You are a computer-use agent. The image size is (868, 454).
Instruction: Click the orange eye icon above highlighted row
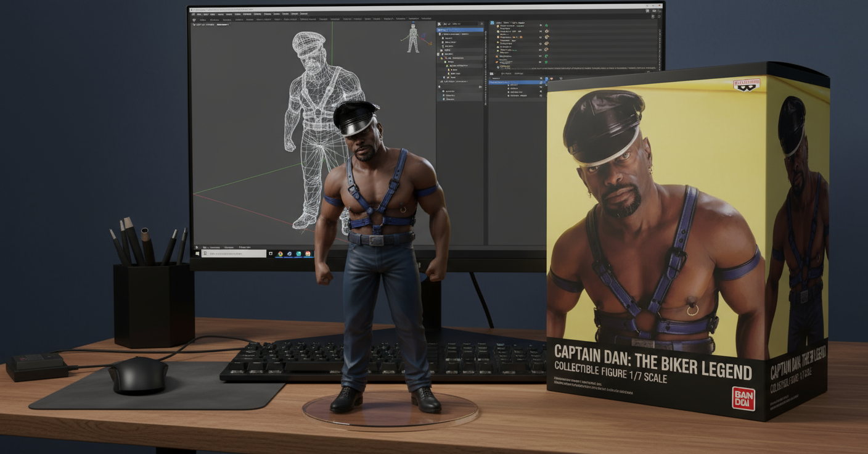tap(551, 78)
